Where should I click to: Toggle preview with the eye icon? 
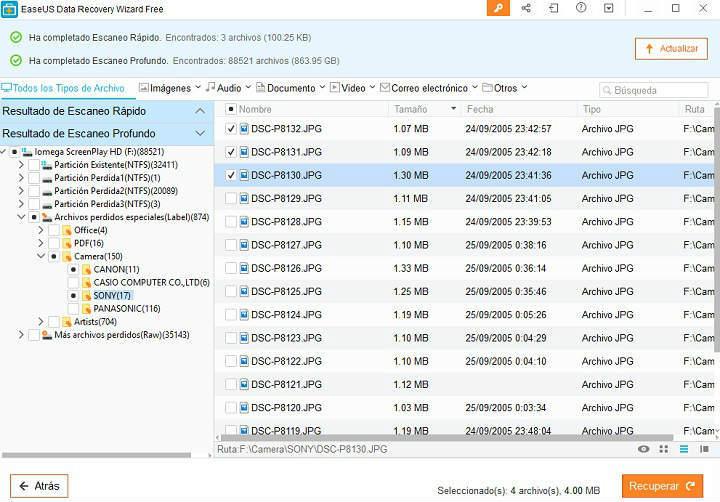tap(643, 449)
